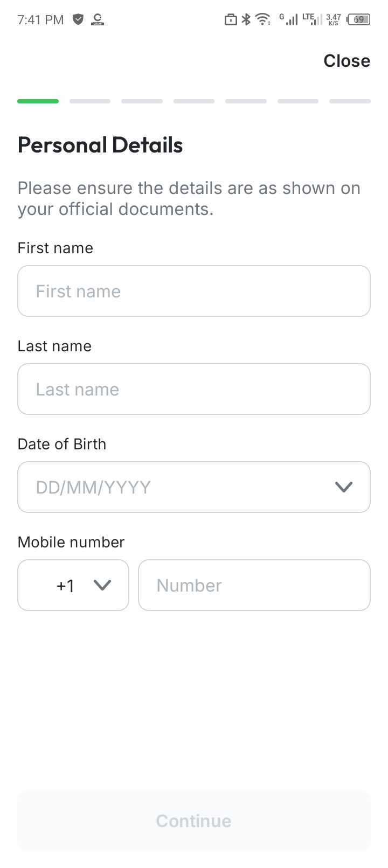
Task: Tap the Bluetooth status icon
Action: (246, 20)
